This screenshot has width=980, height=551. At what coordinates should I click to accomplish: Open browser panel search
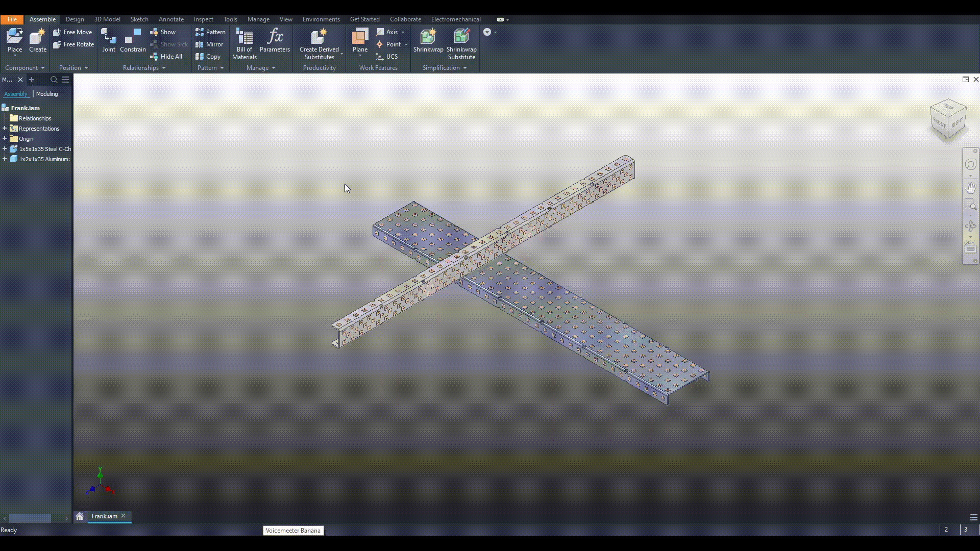tap(54, 80)
